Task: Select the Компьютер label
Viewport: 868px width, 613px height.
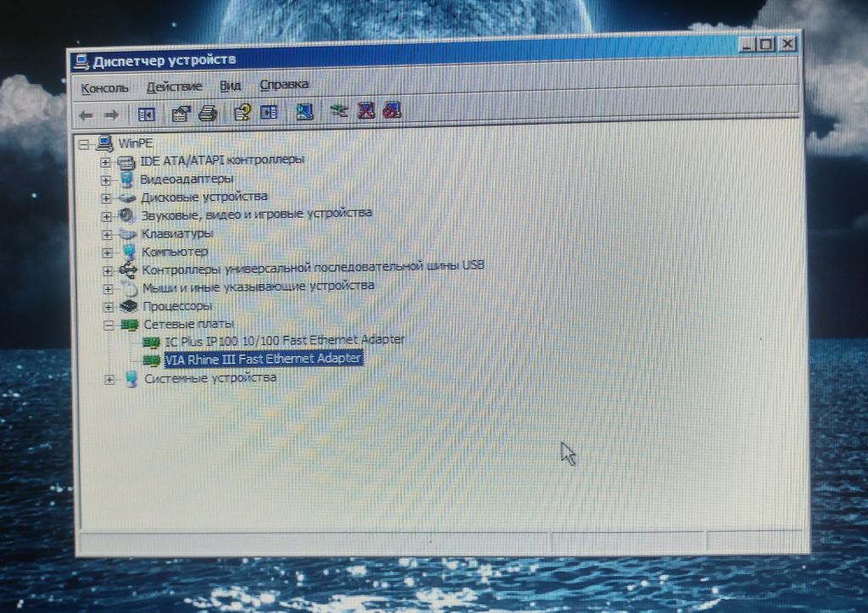Action: [175, 252]
